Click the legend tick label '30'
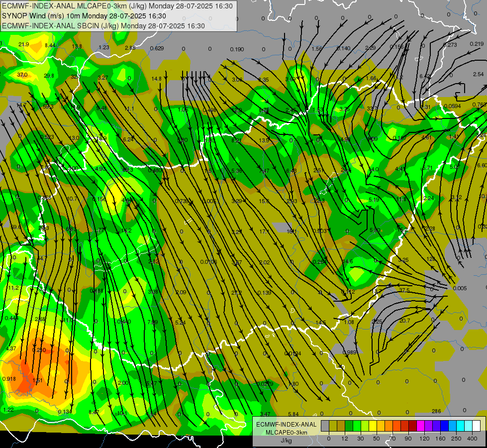487x448 pixels. 361,439
